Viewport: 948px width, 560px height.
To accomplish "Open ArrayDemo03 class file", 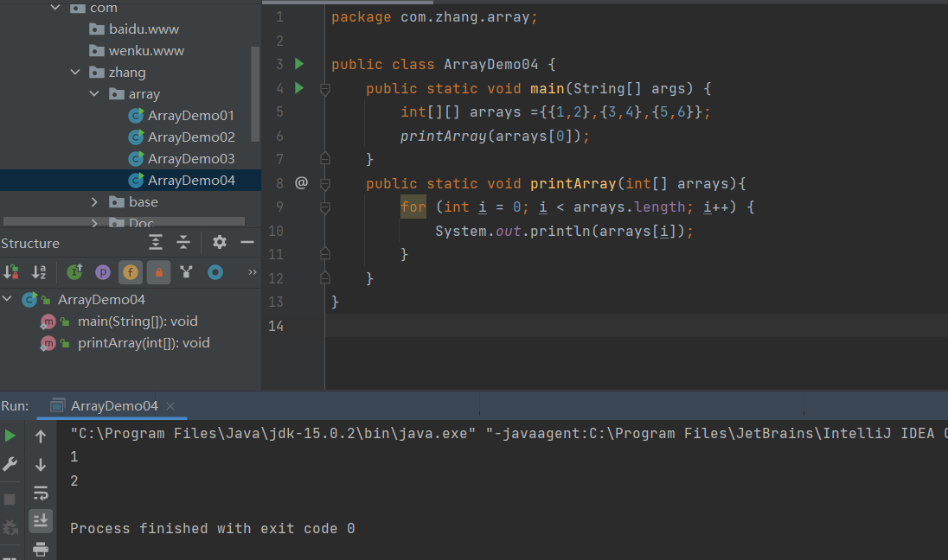I will [182, 159].
